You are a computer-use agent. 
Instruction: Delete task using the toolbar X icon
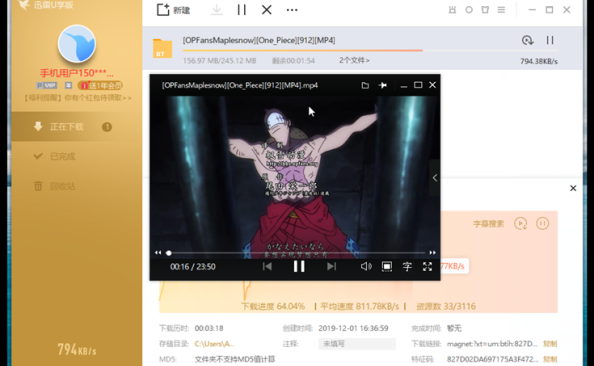267,10
